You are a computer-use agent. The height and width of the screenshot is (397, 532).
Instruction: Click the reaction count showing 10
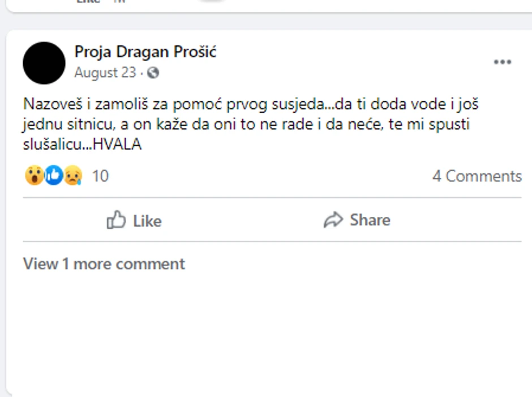pyautogui.click(x=100, y=176)
